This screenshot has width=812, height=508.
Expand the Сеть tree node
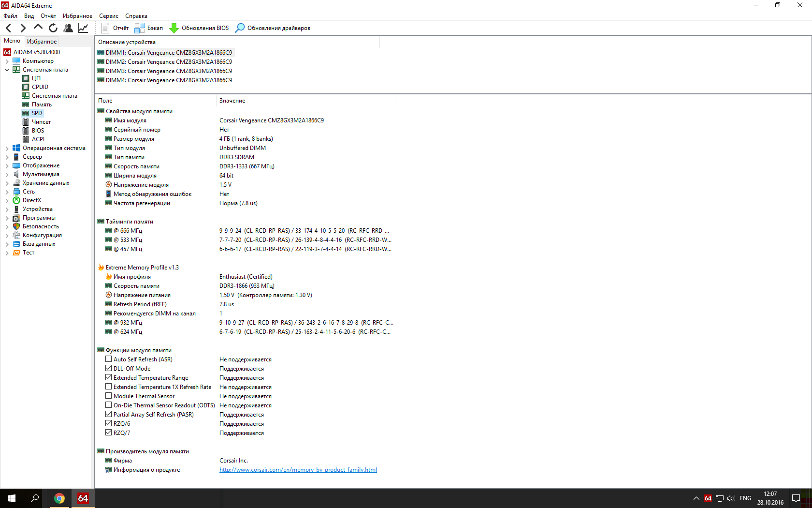tap(7, 192)
